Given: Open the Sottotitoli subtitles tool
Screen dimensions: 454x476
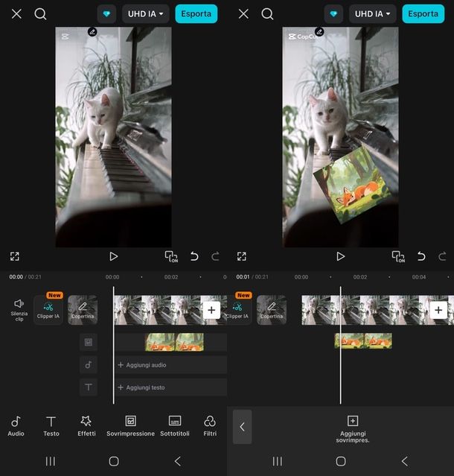Looking at the screenshot, I should pos(175,425).
